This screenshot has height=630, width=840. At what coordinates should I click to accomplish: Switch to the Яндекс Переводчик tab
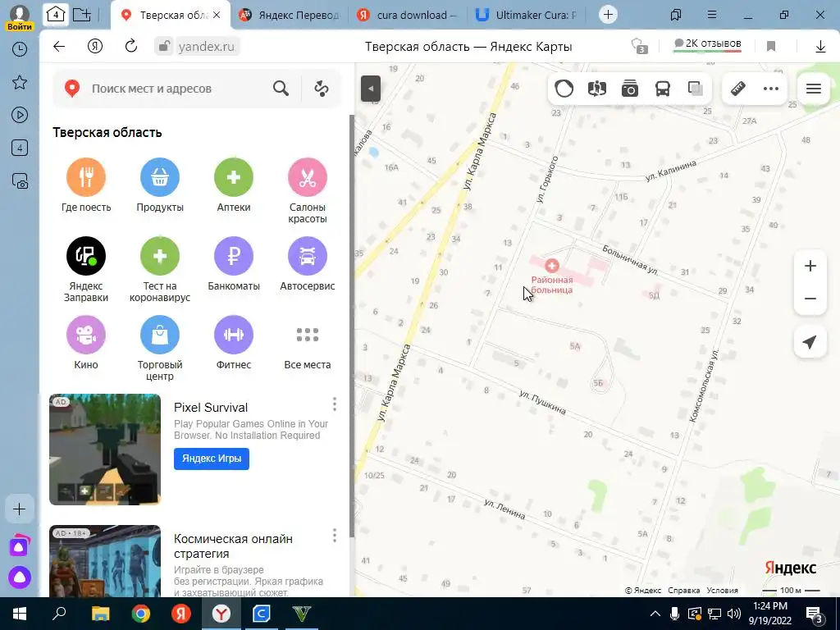[x=290, y=15]
